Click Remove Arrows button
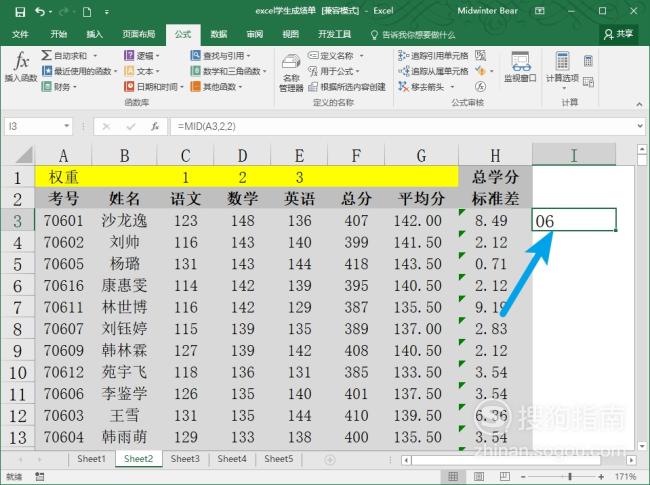Image resolution: width=650 pixels, height=485 pixels. (x=421, y=87)
